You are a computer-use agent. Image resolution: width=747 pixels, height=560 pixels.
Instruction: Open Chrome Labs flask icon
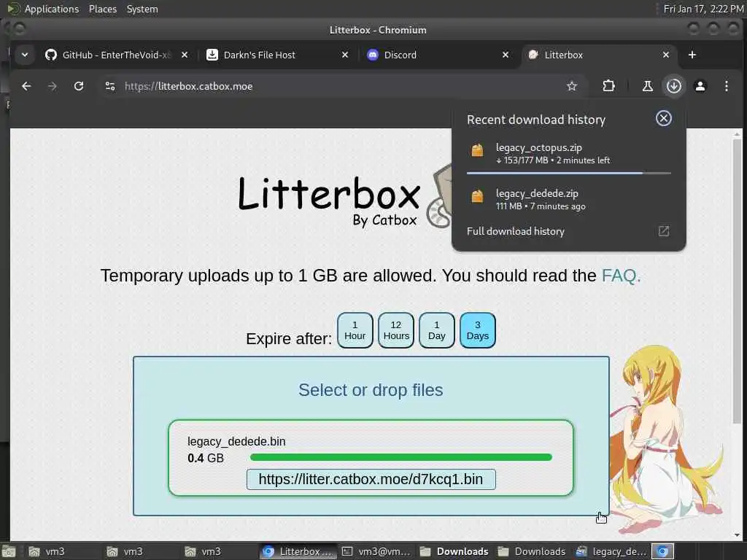[648, 86]
